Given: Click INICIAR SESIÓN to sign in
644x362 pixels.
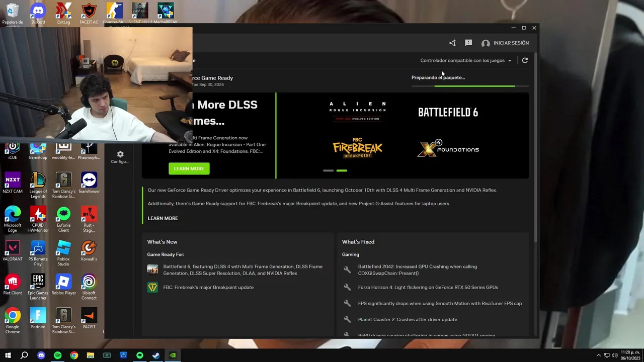Looking at the screenshot, I should tap(505, 43).
